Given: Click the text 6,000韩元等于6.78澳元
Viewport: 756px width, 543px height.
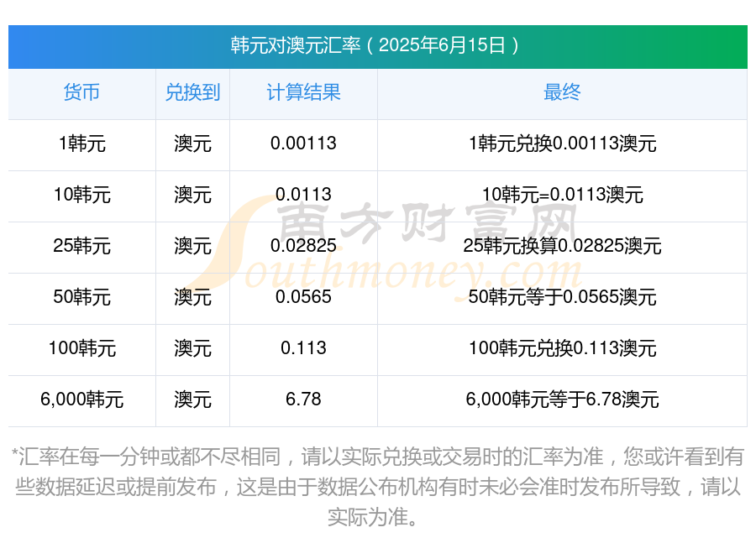Looking at the screenshot, I should [x=562, y=399].
